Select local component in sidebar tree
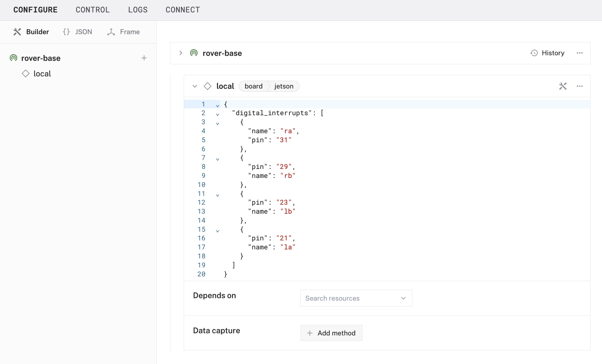Viewport: 602px width, 364px height. pos(42,74)
